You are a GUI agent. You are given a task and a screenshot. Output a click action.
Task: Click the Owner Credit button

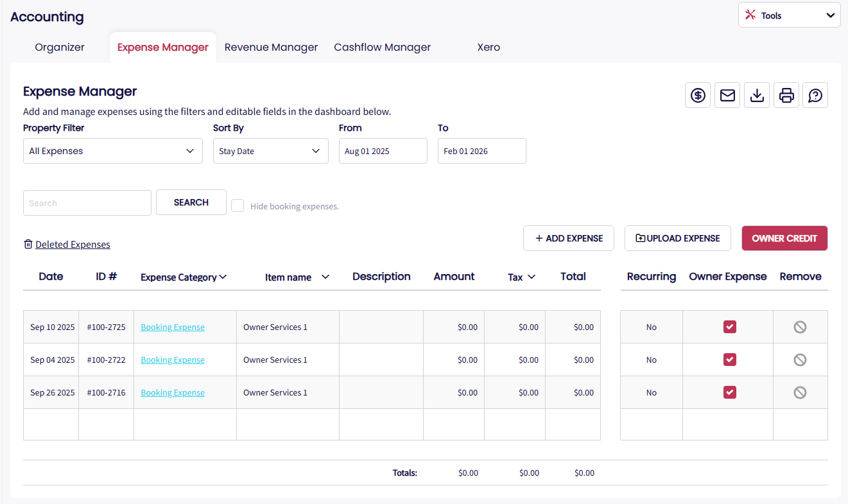(784, 238)
